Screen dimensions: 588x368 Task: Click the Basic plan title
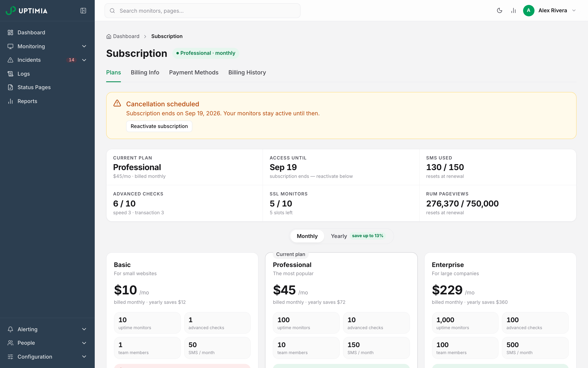coord(122,265)
